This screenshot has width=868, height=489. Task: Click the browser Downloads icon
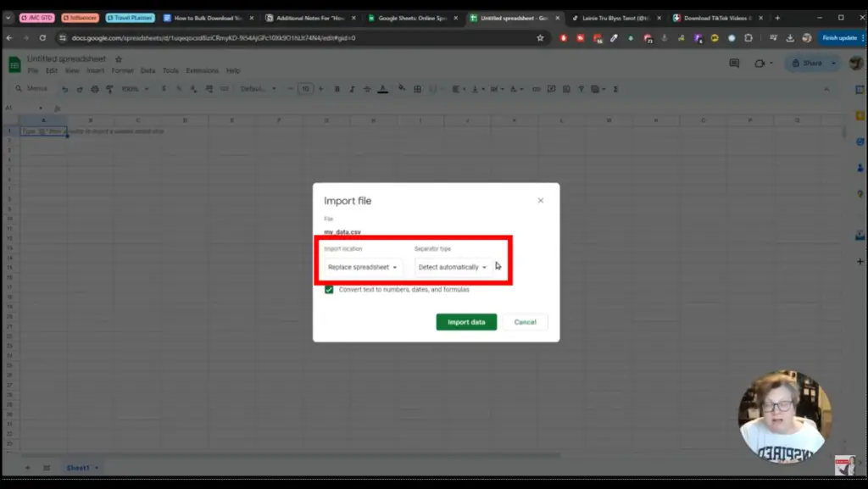coord(790,37)
